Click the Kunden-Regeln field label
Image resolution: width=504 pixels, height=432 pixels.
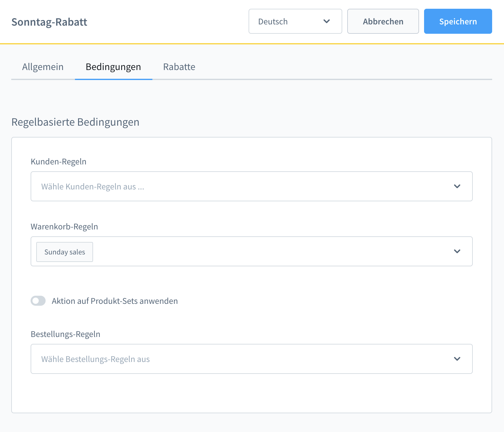coord(58,162)
